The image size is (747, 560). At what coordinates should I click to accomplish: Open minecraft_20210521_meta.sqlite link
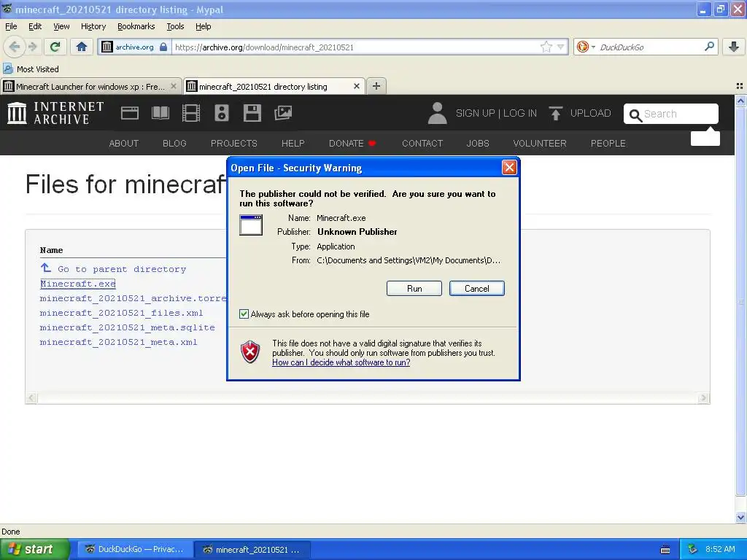[x=127, y=327]
